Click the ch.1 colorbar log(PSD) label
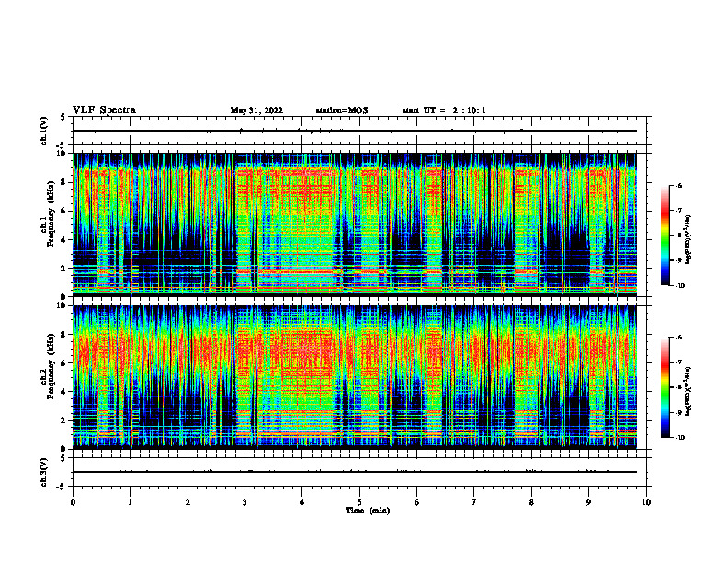The height and width of the screenshot is (563, 728). pyautogui.click(x=688, y=240)
